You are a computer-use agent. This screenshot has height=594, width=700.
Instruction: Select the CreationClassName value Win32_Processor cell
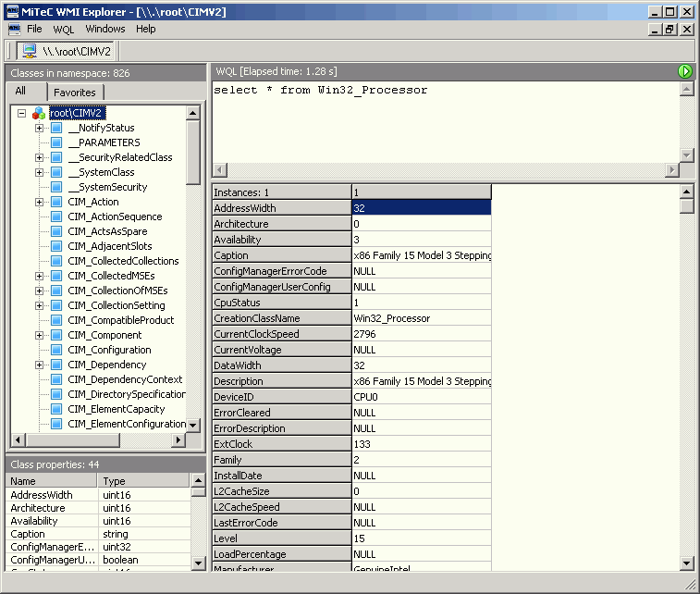[422, 318]
